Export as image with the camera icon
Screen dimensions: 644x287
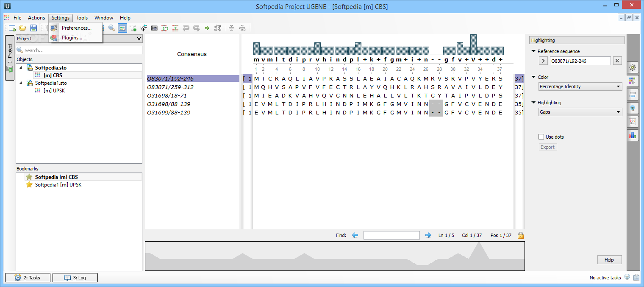coord(154,28)
